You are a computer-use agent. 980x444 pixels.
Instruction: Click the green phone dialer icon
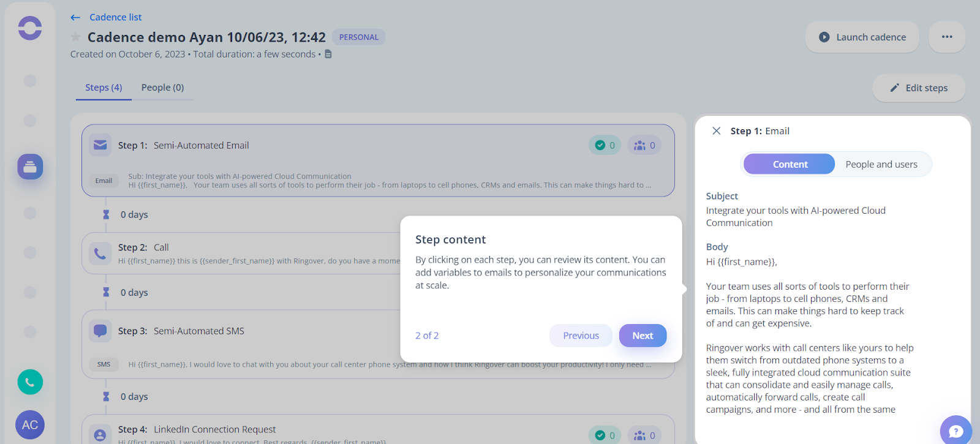(30, 382)
